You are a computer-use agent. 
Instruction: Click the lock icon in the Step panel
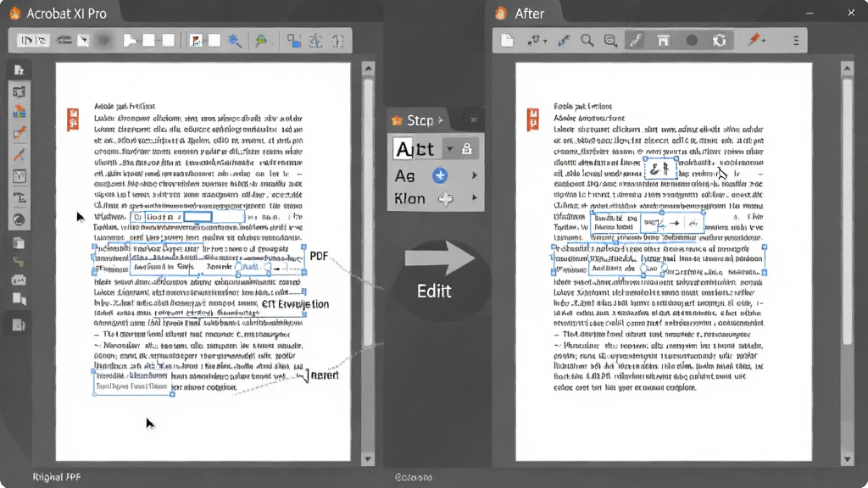point(467,149)
